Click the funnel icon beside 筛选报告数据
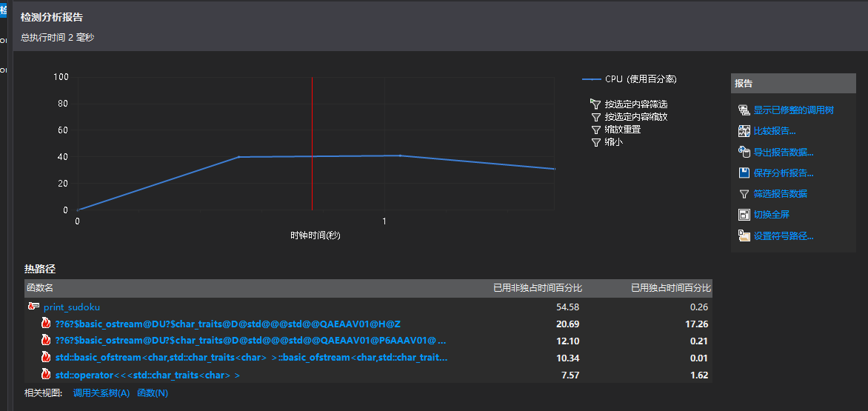The width and height of the screenshot is (868, 411). [744, 194]
